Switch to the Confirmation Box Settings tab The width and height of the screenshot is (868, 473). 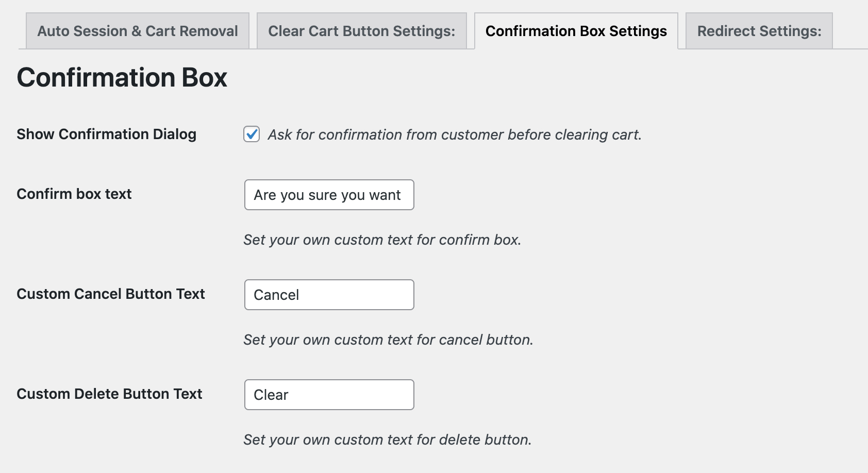pos(576,31)
